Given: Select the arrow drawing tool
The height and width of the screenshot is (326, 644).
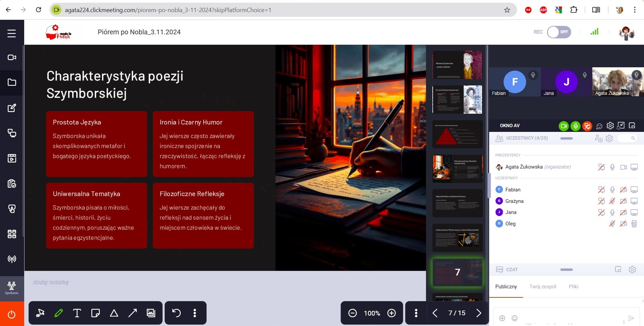Looking at the screenshot, I should pyautogui.click(x=132, y=313).
